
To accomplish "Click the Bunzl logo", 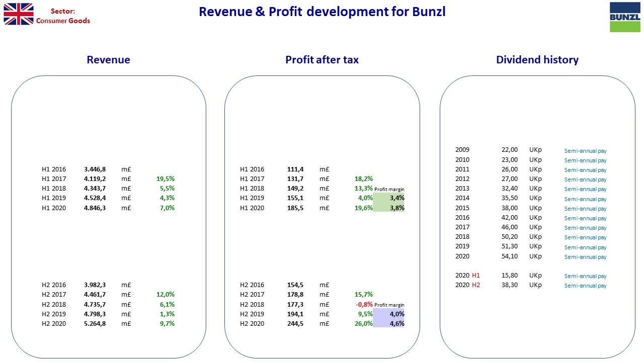I will coord(625,17).
